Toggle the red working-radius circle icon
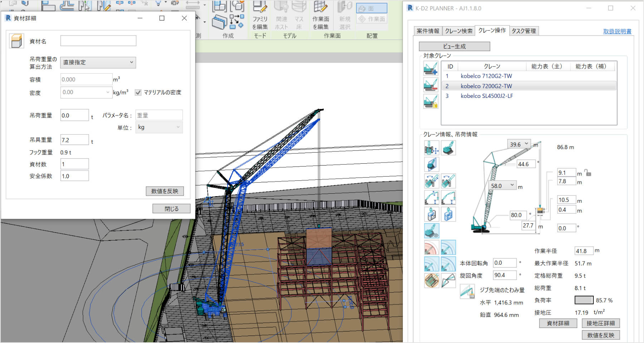 coord(431,247)
